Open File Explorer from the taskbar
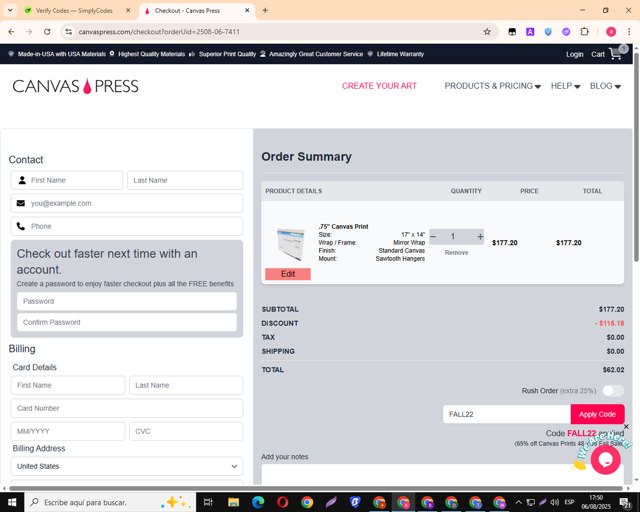The height and width of the screenshot is (512, 640). pos(233,502)
